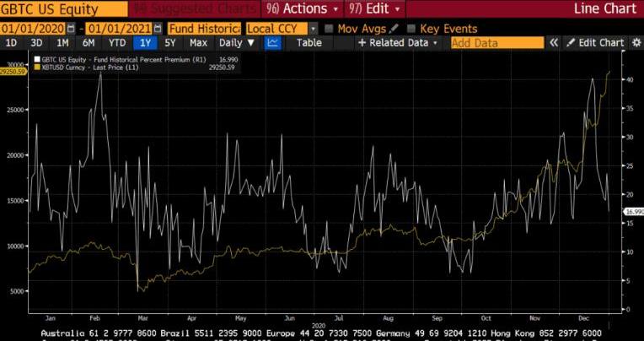Click the start date field 01/01/2020
This screenshot has width=644, height=341.
click(x=33, y=29)
